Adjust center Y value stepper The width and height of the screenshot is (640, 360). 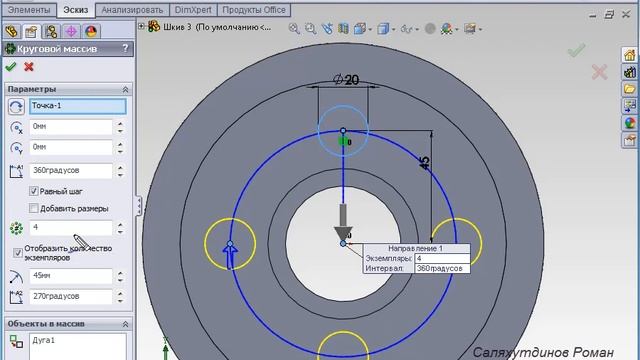(120, 148)
